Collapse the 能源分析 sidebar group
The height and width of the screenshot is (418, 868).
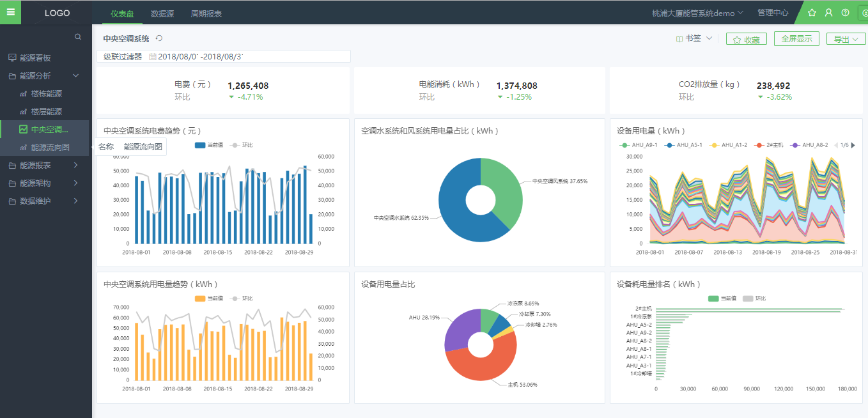click(x=75, y=76)
